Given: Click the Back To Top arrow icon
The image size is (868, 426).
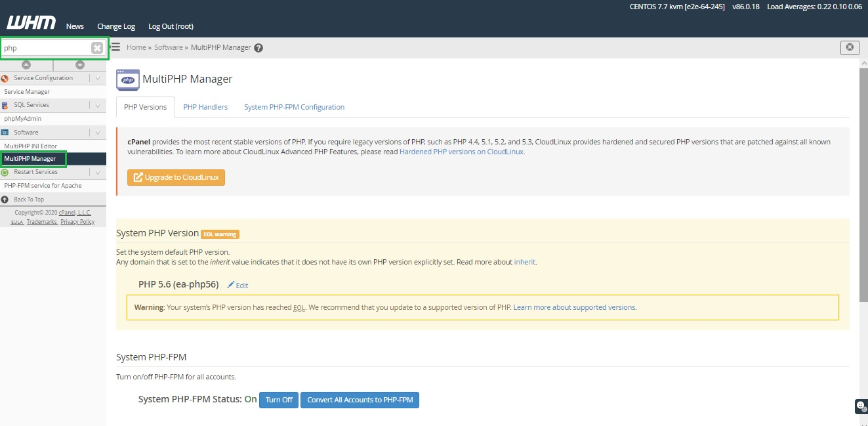Looking at the screenshot, I should coord(5,200).
